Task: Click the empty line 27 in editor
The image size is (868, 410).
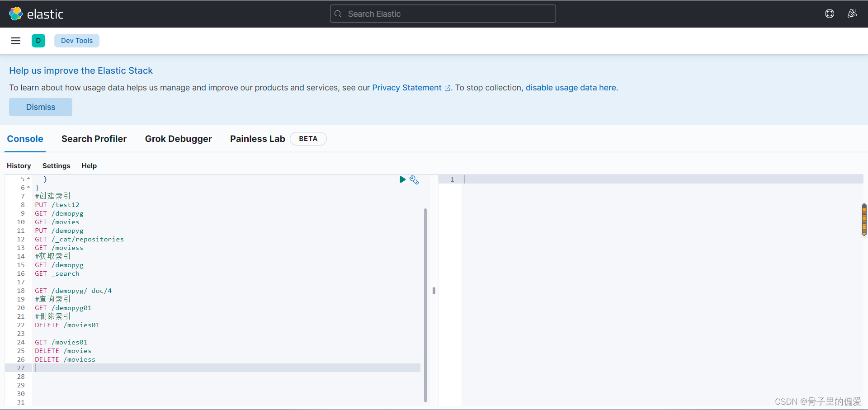Action: pyautogui.click(x=226, y=368)
